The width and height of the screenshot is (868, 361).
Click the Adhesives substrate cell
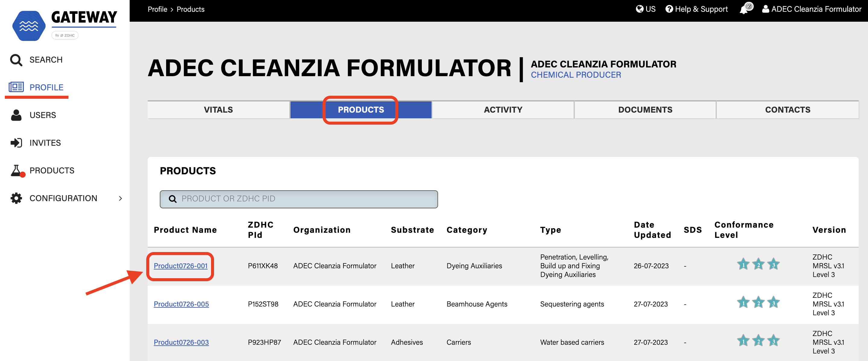[x=407, y=342]
